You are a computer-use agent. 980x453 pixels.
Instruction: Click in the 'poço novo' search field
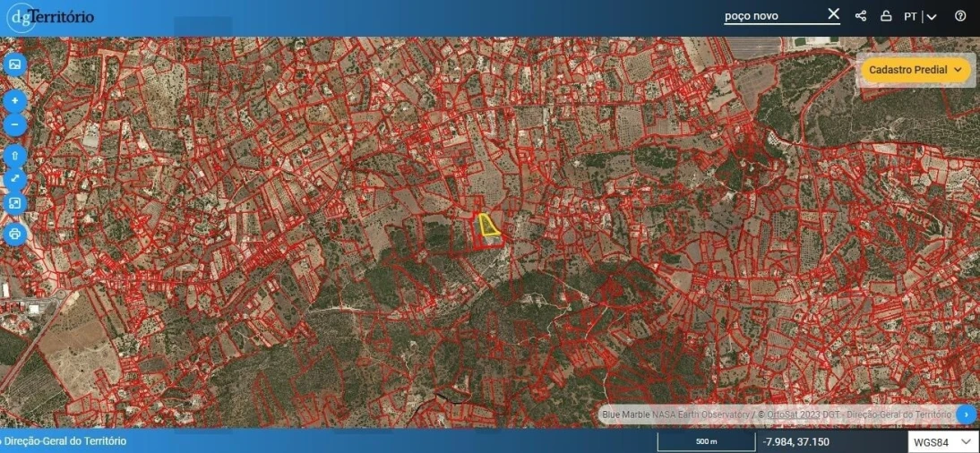770,16
